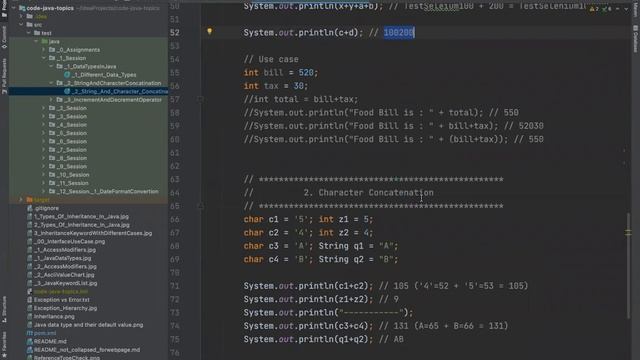The height and width of the screenshot is (360, 640).
Task: Select the _3_Session package
Action: [68, 116]
